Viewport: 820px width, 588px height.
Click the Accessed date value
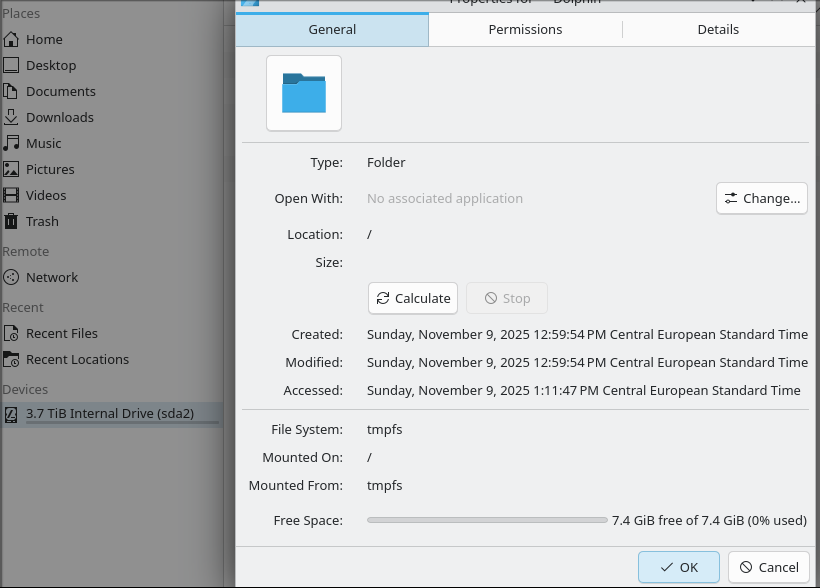(x=584, y=390)
